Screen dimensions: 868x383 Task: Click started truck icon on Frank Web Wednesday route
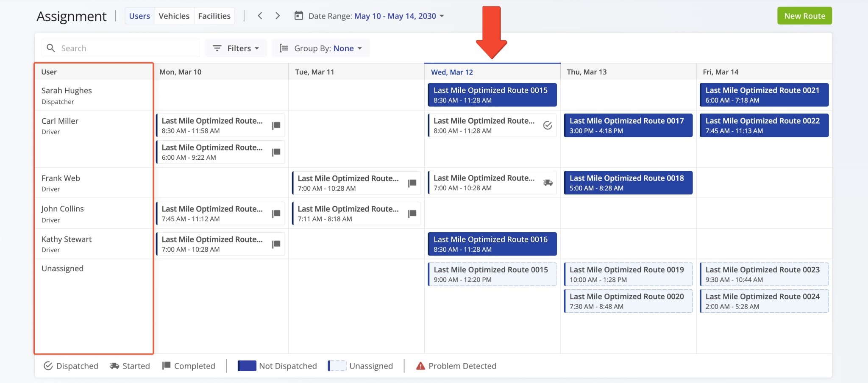tap(548, 183)
